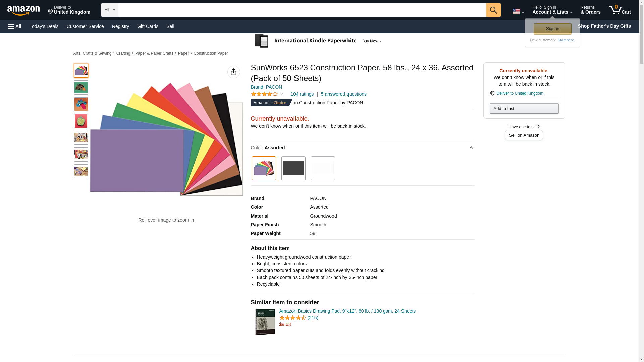Open Today's Deals menu item
Viewport: 644px width, 362px height.
(44, 26)
